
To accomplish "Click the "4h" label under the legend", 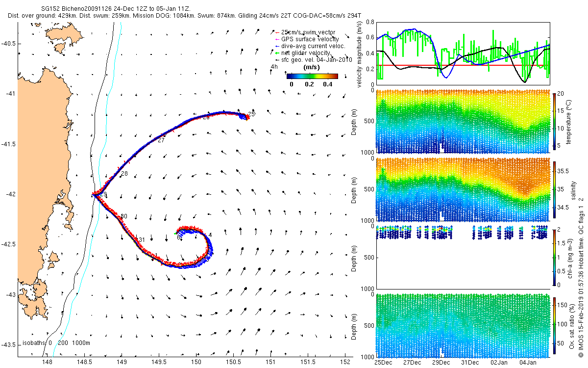I will tap(274, 67).
